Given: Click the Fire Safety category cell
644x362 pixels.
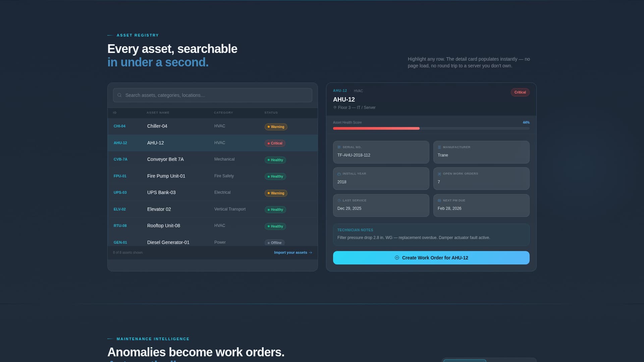Looking at the screenshot, I should pos(224,176).
